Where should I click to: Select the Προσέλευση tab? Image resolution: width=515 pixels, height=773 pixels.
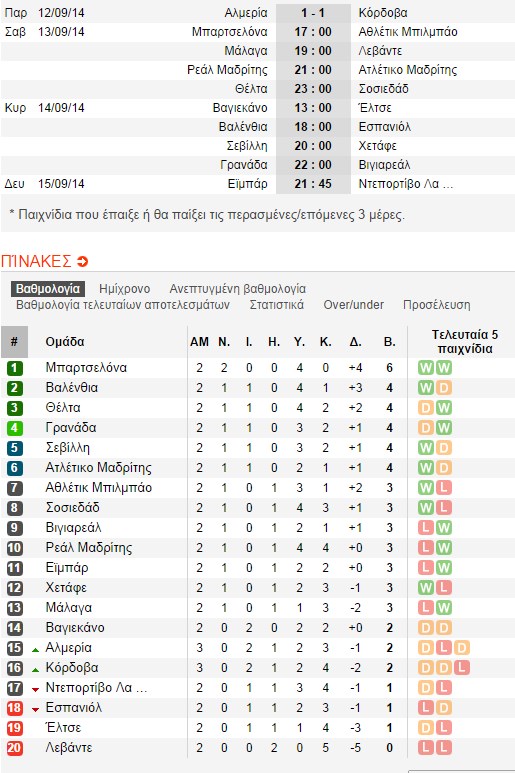(x=437, y=305)
